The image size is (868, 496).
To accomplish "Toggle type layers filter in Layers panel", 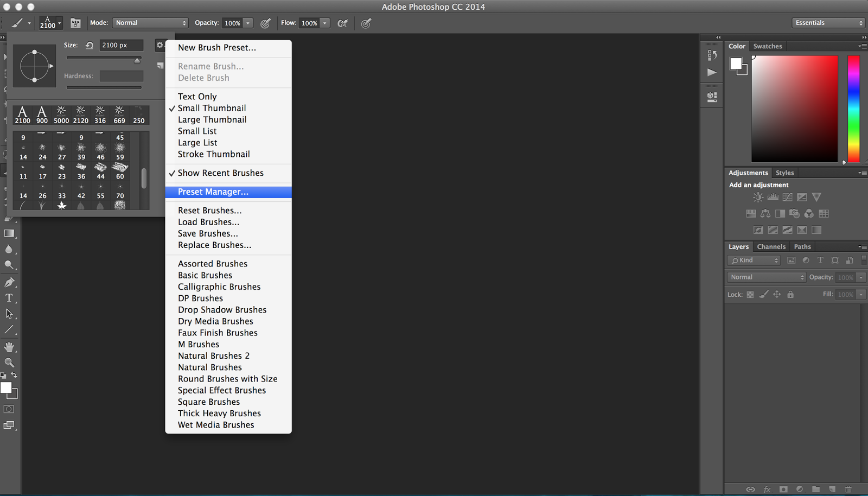I will pyautogui.click(x=820, y=260).
